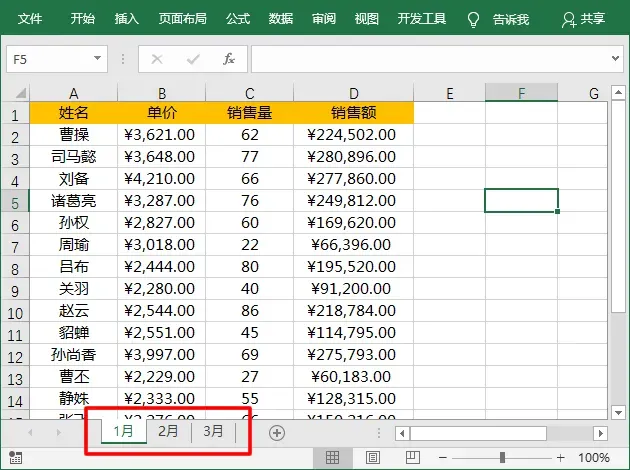Click the Tell Me lightbulb icon
Image resolution: width=630 pixels, height=470 pixels.
pos(474,19)
